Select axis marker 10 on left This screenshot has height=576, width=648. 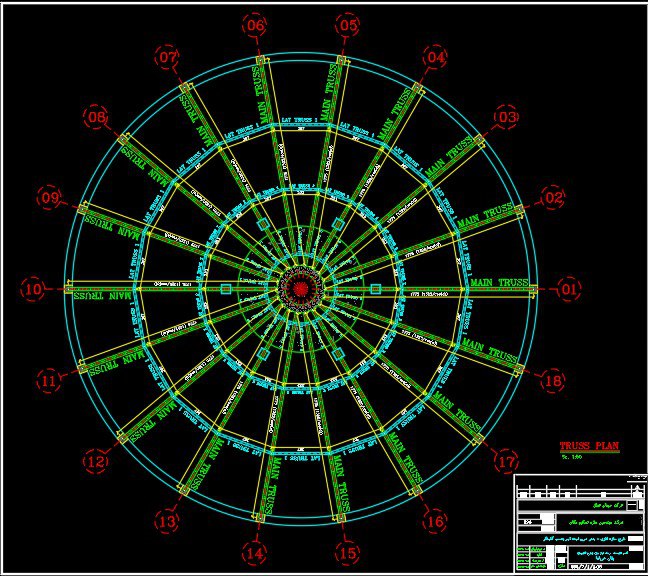tap(34, 290)
